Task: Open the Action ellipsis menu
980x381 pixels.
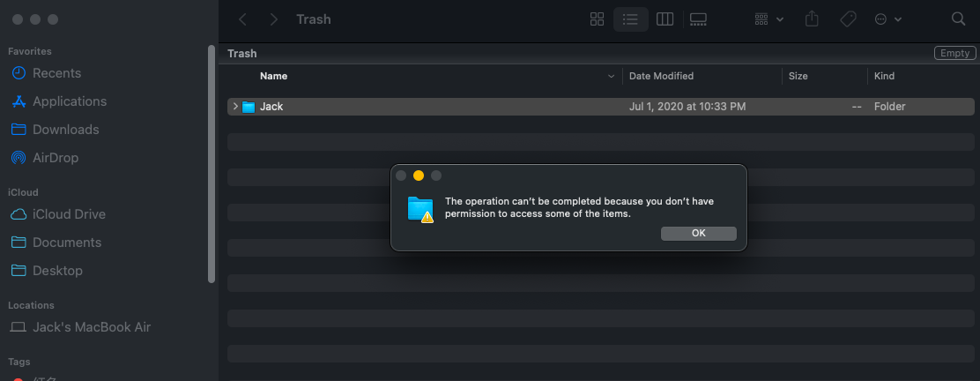Action: (x=887, y=19)
